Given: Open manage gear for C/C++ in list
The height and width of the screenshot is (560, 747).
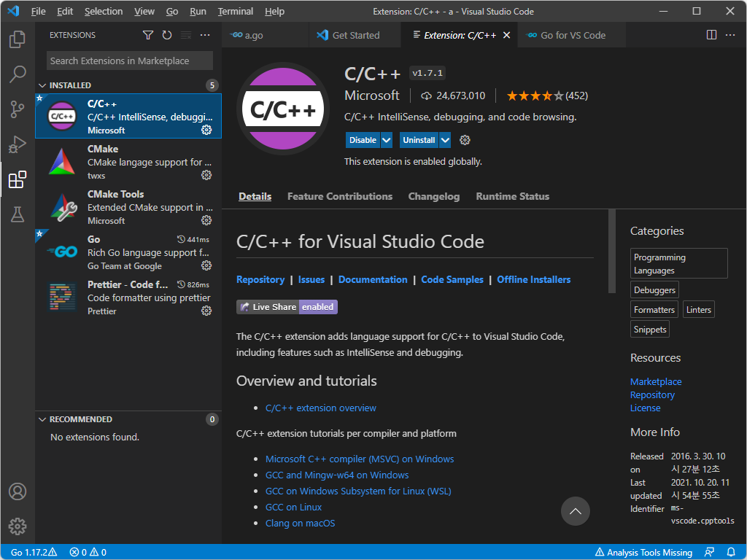Looking at the screenshot, I should coord(206,130).
